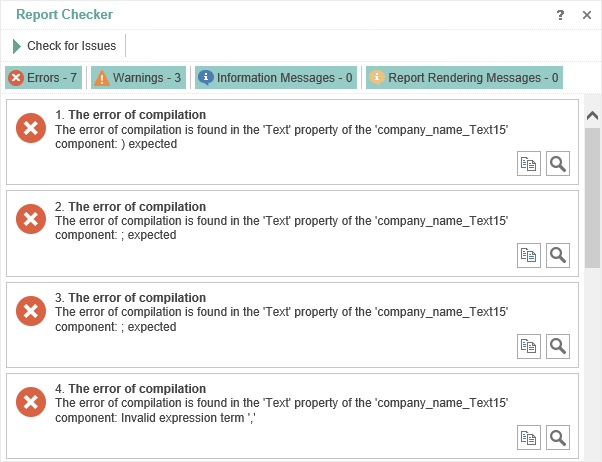Close the Report Checker window
Screen dimensions: 602x462
coord(585,15)
